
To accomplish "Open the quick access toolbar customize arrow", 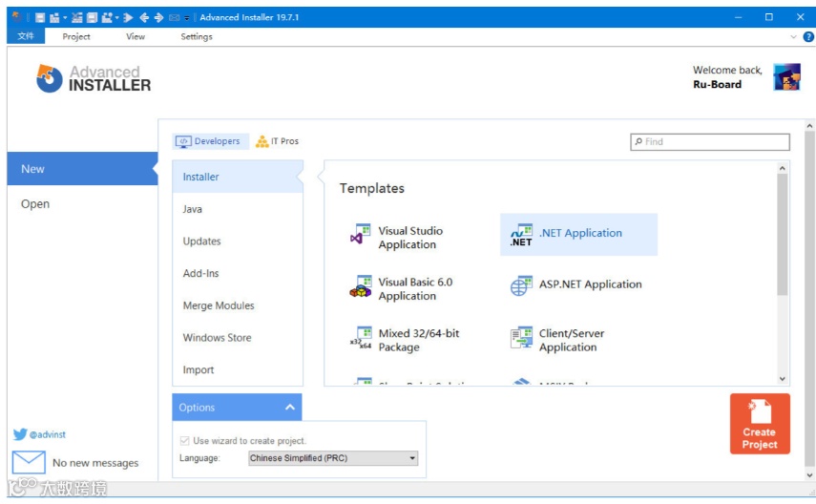I will click(187, 18).
